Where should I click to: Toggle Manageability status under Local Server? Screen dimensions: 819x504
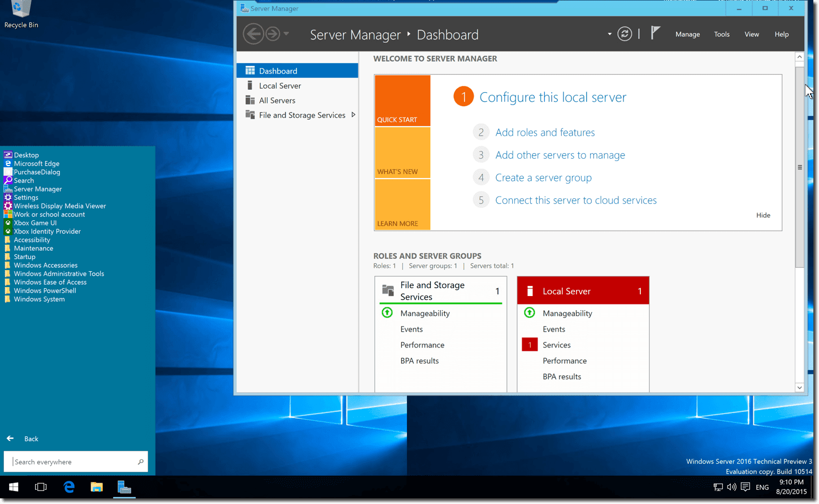[567, 313]
